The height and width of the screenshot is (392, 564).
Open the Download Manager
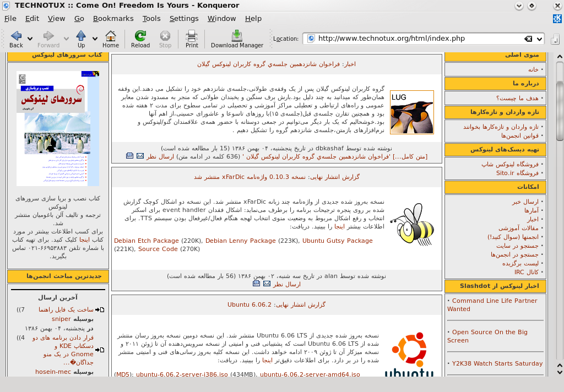tap(237, 39)
